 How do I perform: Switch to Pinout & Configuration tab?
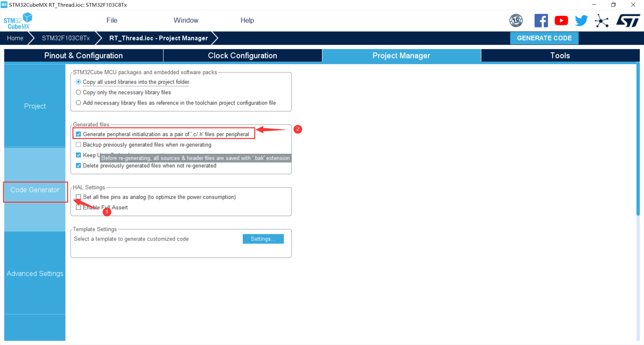[x=84, y=56]
